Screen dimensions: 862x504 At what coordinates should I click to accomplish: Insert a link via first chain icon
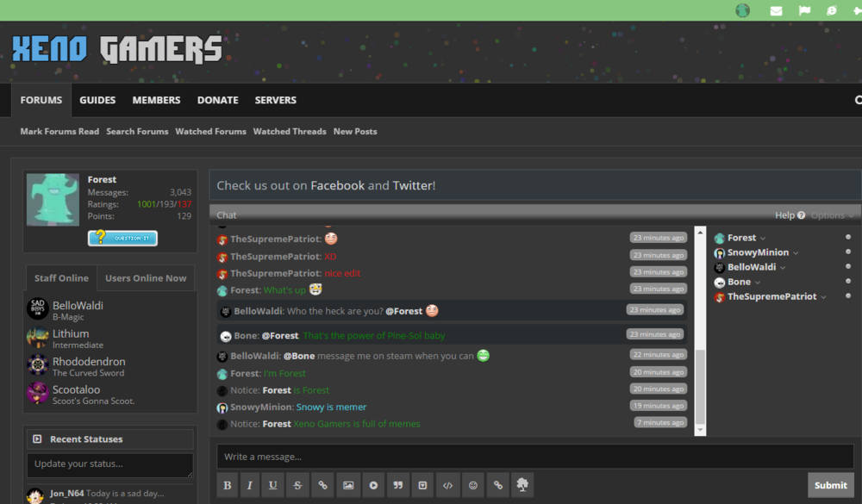pos(322,485)
